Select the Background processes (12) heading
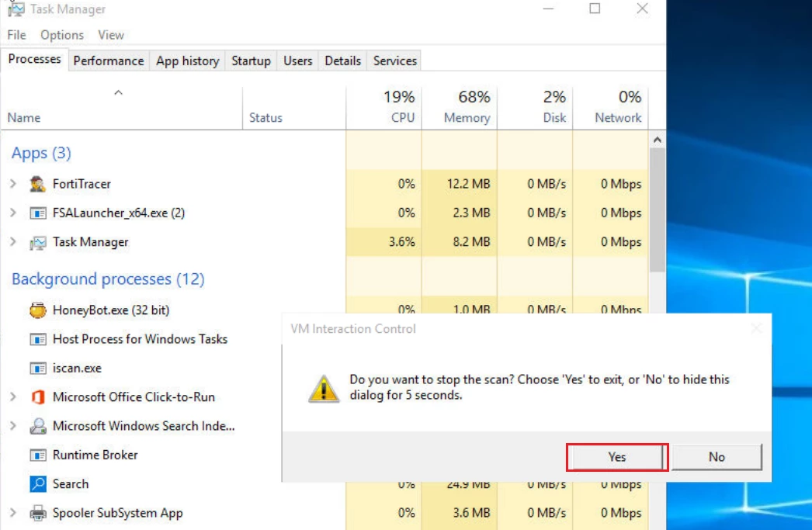The height and width of the screenshot is (530, 812). point(108,279)
